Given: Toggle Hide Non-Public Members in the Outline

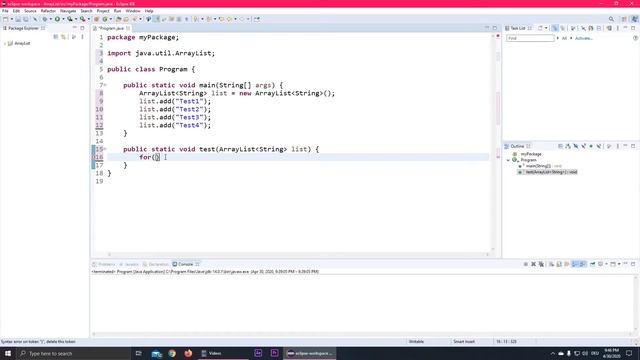Looking at the screenshot, I should click(591, 146).
